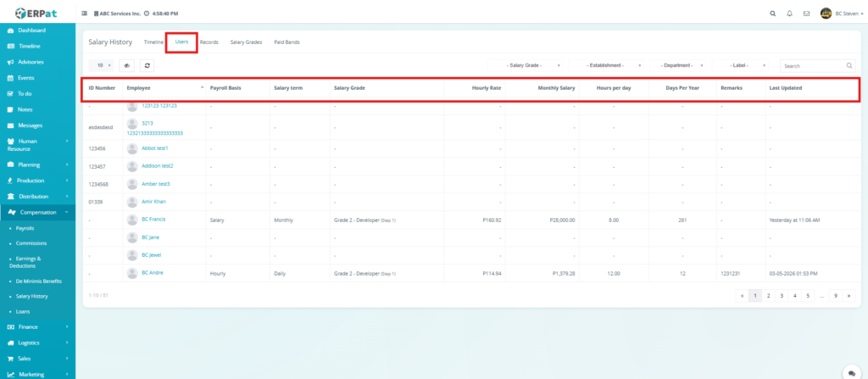This screenshot has width=868, height=379.
Task: Open BC Francis employee link
Action: pos(153,220)
